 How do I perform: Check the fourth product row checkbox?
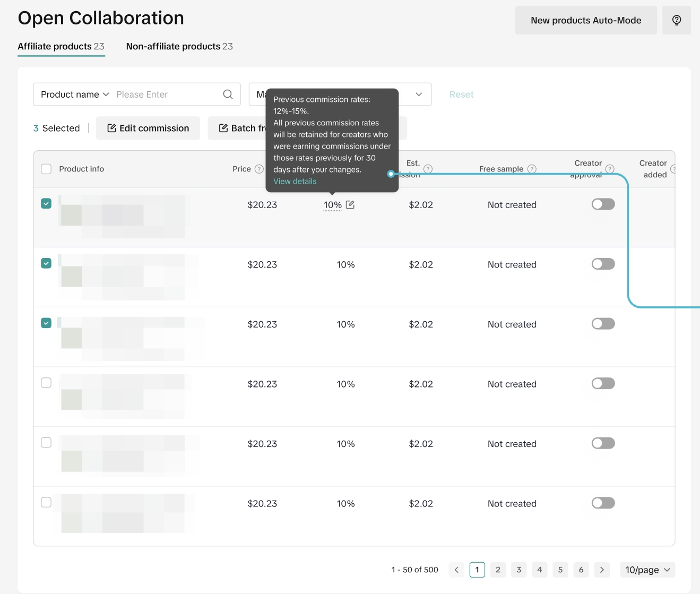tap(46, 383)
